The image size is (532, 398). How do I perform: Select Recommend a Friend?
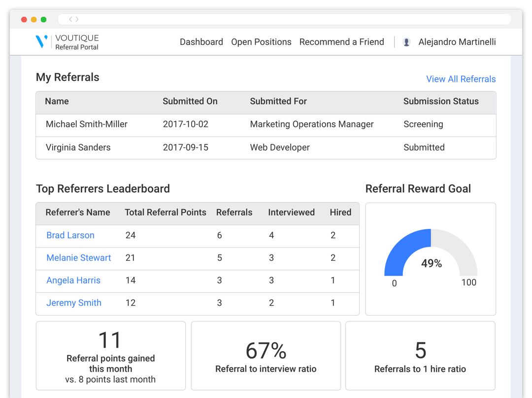tap(342, 42)
